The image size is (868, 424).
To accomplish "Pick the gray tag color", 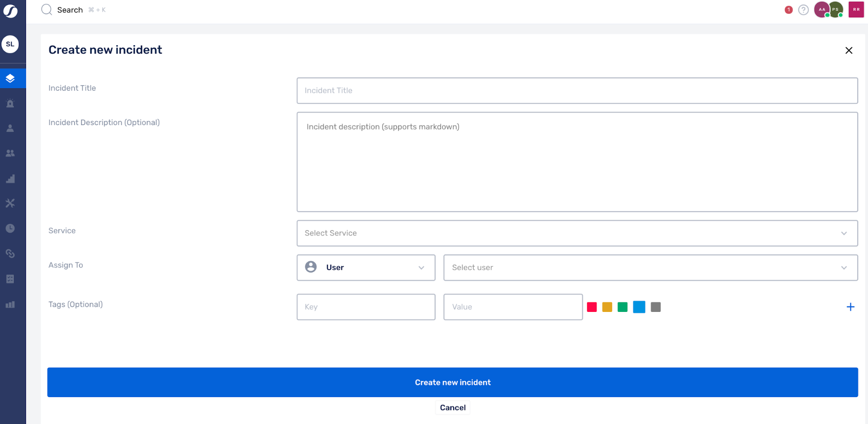I will (656, 307).
